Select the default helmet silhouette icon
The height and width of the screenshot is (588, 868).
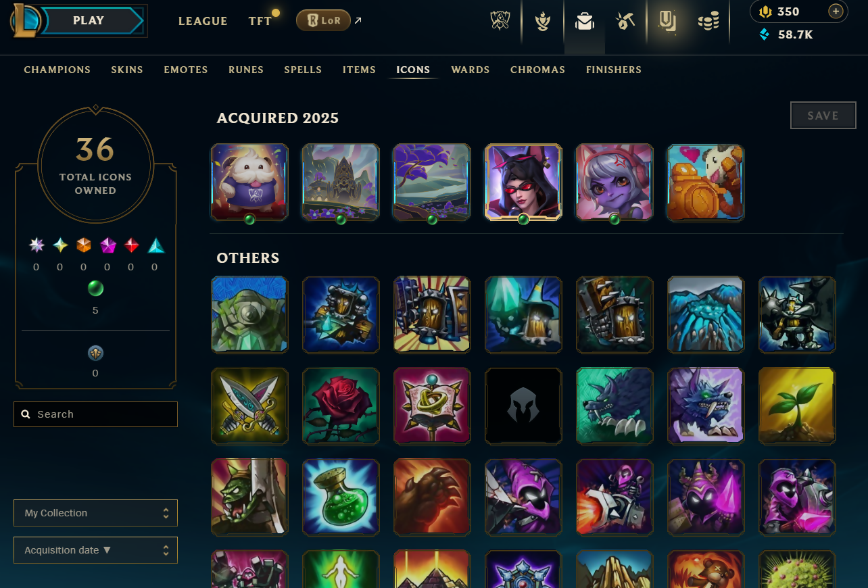523,406
